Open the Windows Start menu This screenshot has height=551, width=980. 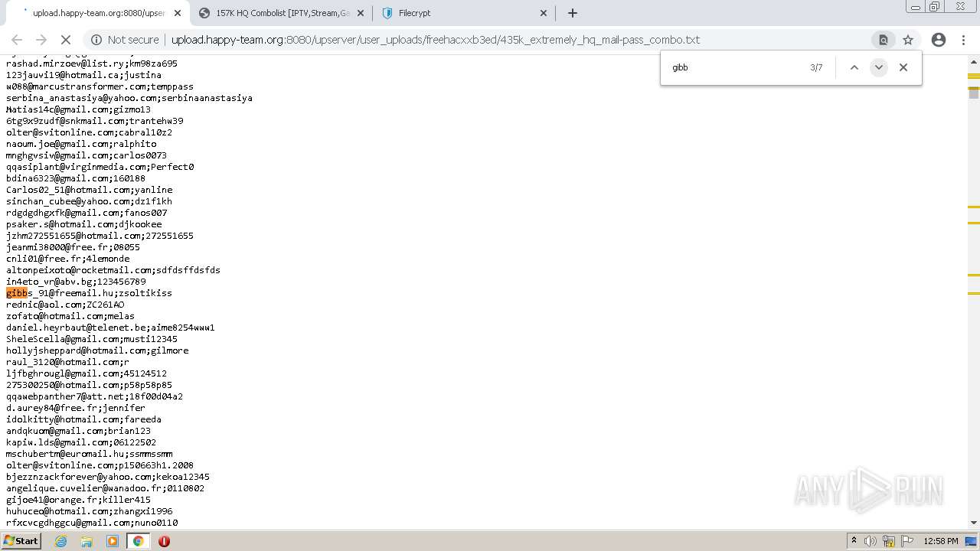tap(21, 541)
